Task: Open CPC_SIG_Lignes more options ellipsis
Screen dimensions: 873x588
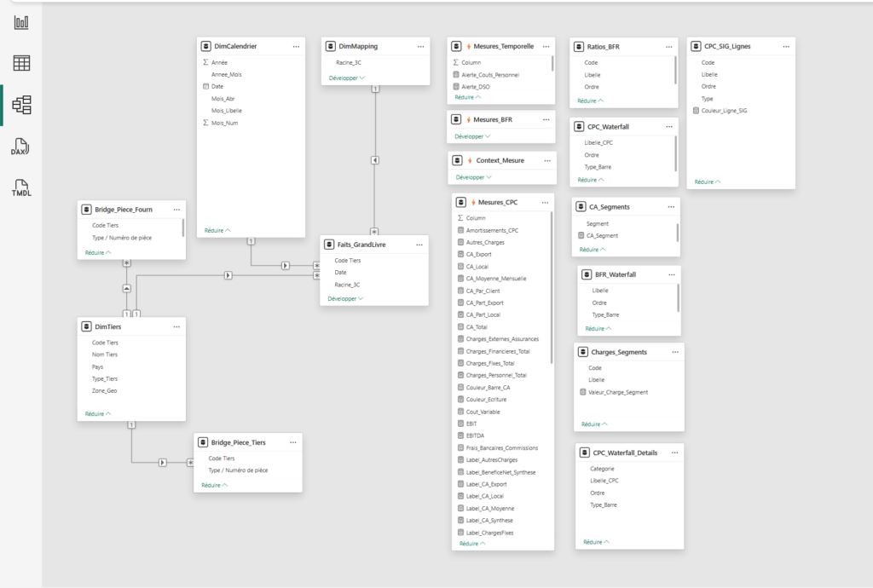Action: pos(785,47)
